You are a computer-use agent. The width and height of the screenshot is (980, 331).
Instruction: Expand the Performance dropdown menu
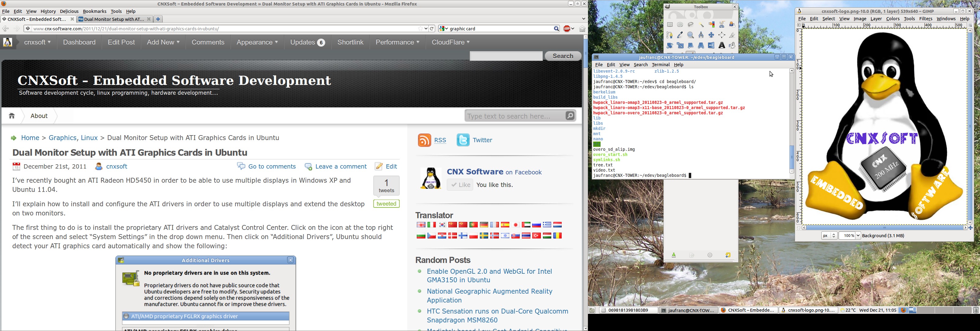pos(398,42)
